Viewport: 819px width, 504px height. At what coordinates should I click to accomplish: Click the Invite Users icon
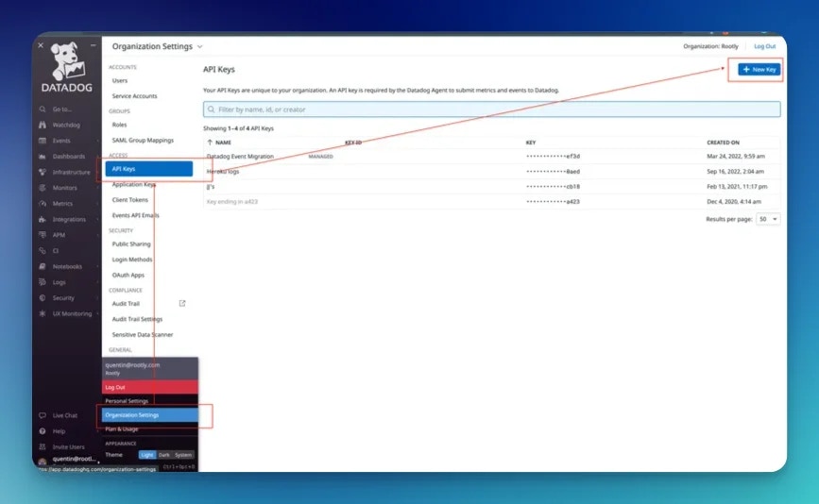pos(43,446)
